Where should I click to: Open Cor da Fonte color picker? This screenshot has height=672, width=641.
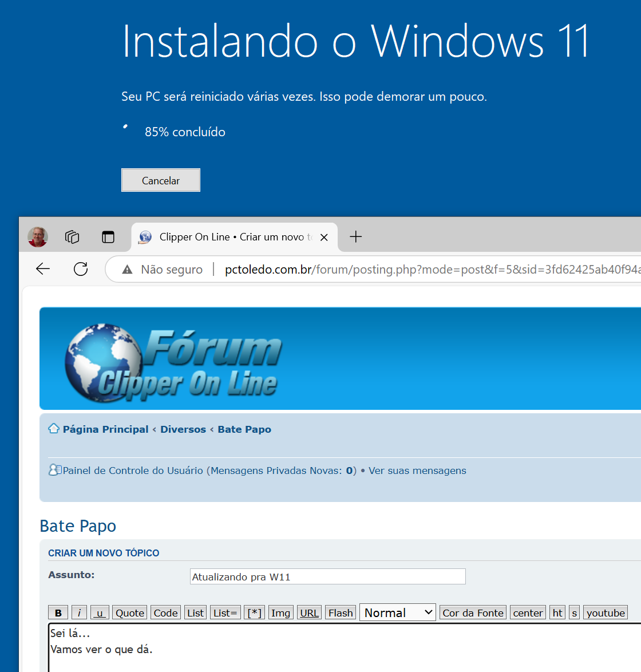(x=473, y=613)
